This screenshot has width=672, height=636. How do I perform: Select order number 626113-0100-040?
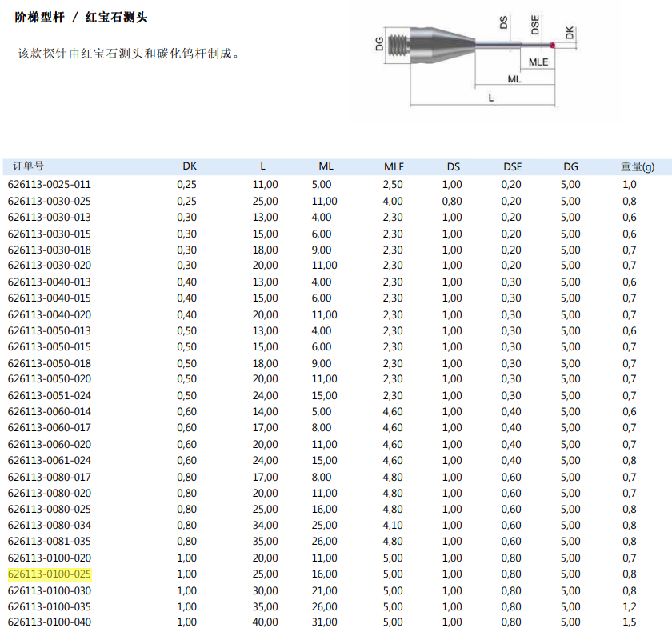pyautogui.click(x=50, y=622)
